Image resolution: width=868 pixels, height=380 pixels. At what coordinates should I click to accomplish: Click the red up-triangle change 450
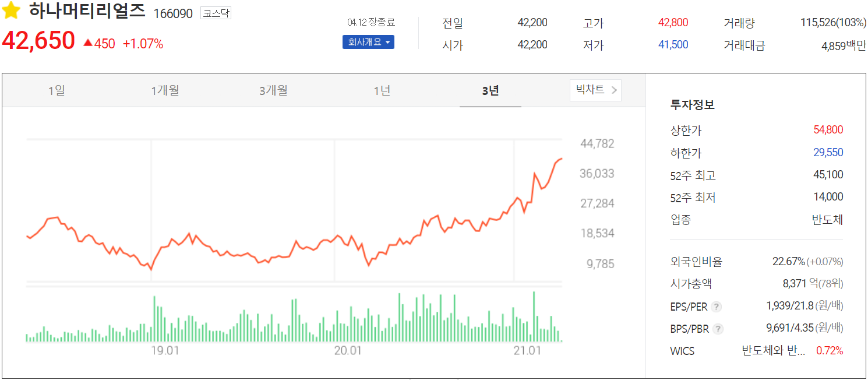(x=99, y=43)
